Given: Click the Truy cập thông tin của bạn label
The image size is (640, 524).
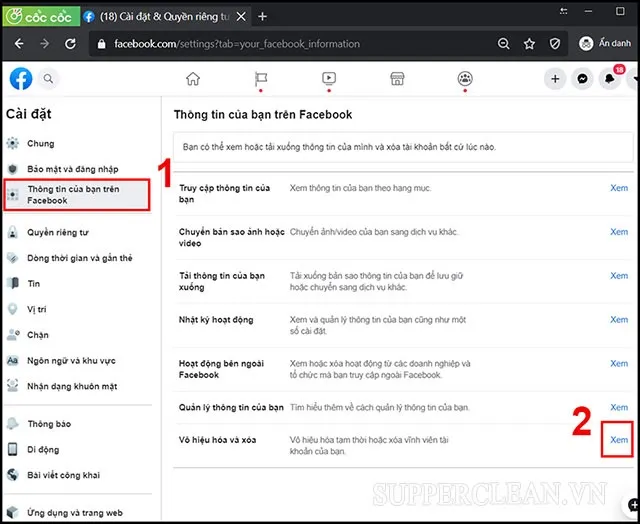Looking at the screenshot, I should click(224, 194).
